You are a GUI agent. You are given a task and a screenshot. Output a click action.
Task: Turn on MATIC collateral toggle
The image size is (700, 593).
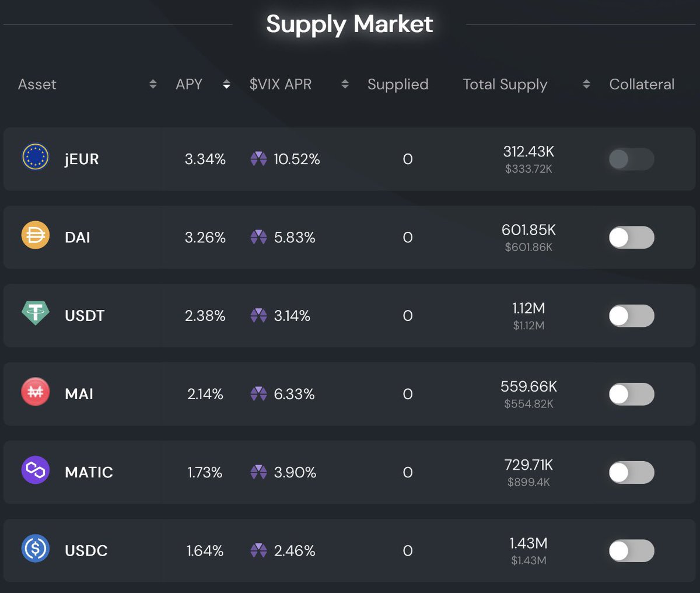[631, 472]
